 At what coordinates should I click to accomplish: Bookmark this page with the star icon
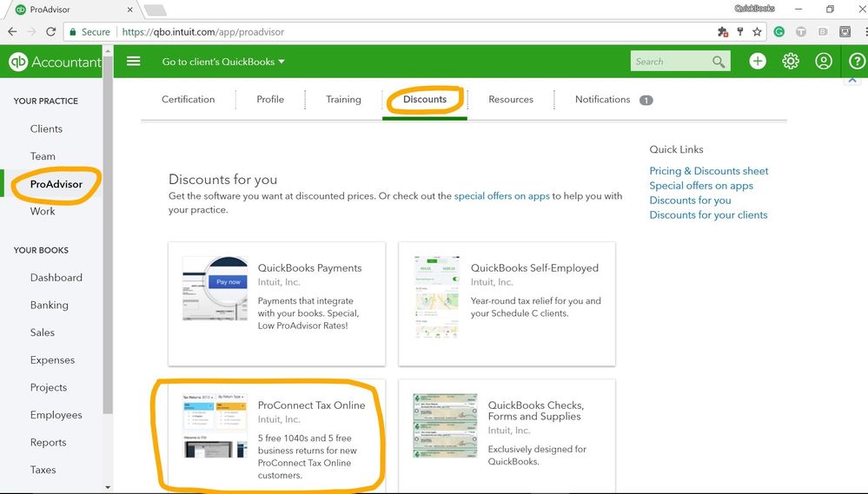[757, 32]
